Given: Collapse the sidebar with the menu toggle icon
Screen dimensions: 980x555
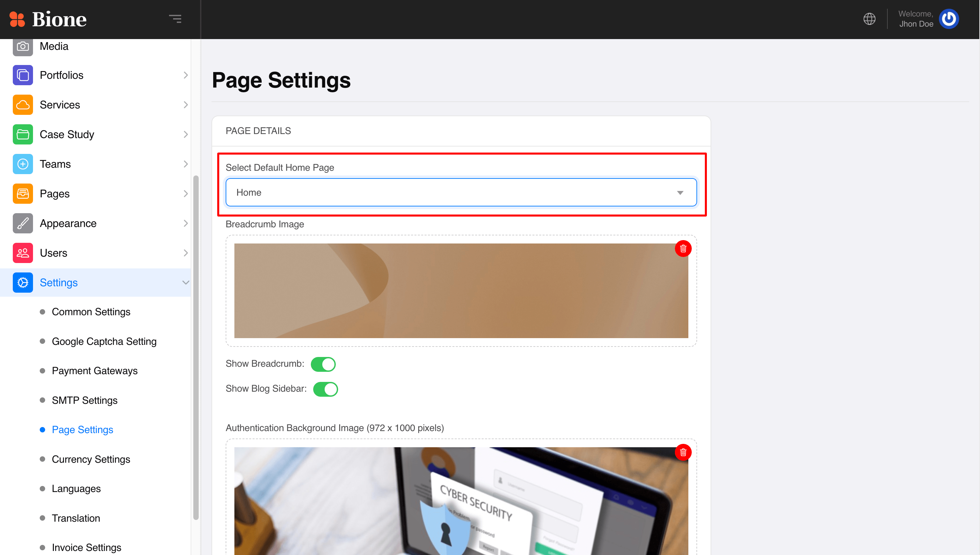Looking at the screenshot, I should point(175,19).
